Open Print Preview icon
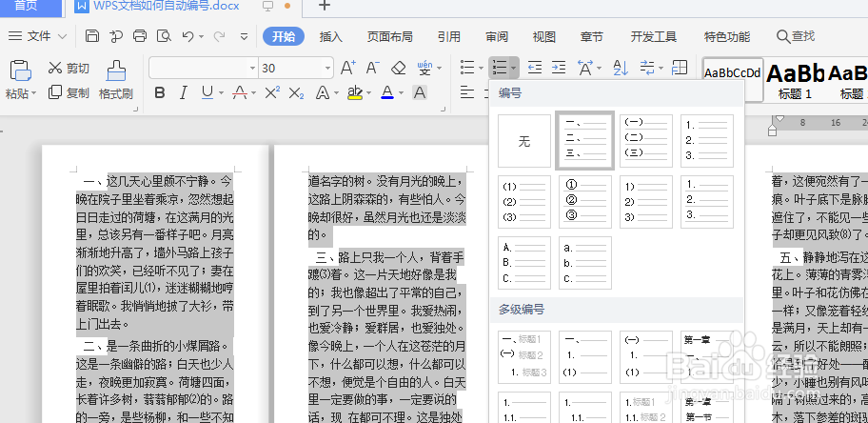The image size is (868, 423). pos(164,36)
